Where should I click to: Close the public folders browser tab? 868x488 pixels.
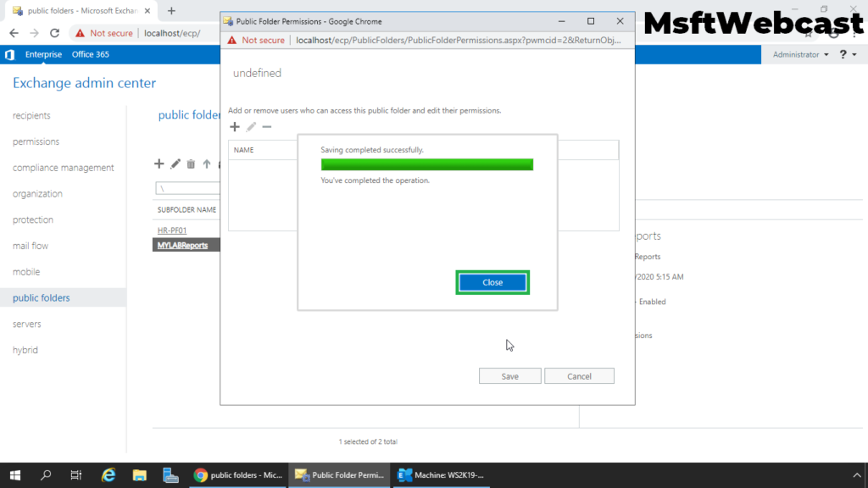coord(147,10)
